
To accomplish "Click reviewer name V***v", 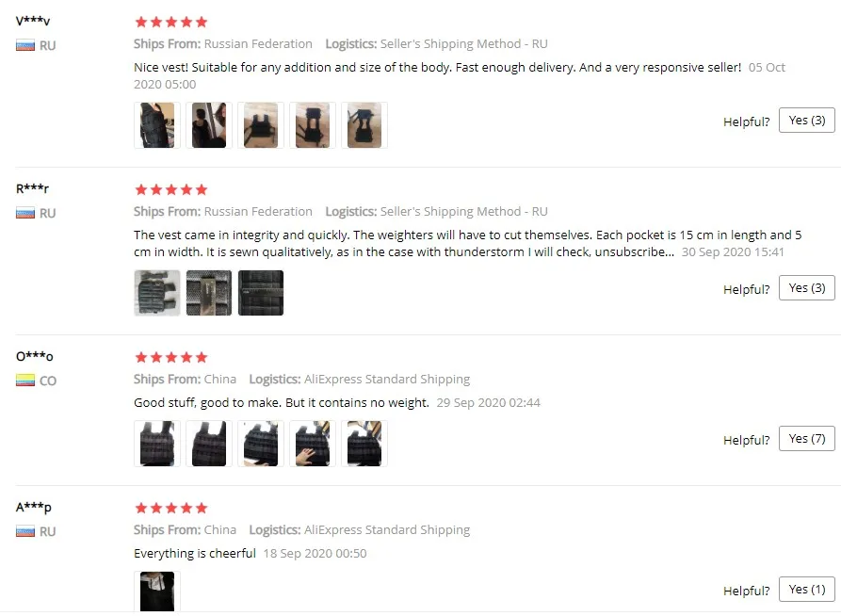I will 33,21.
